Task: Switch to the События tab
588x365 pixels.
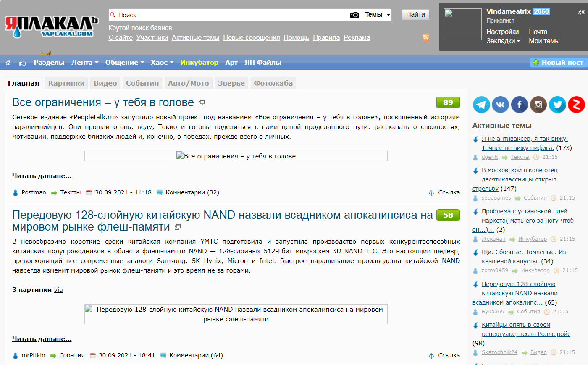Action: tap(142, 83)
